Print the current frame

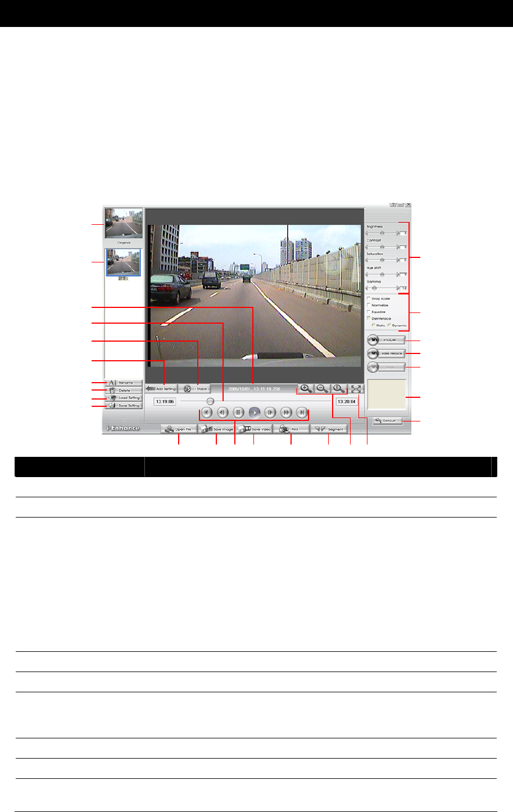(x=291, y=429)
